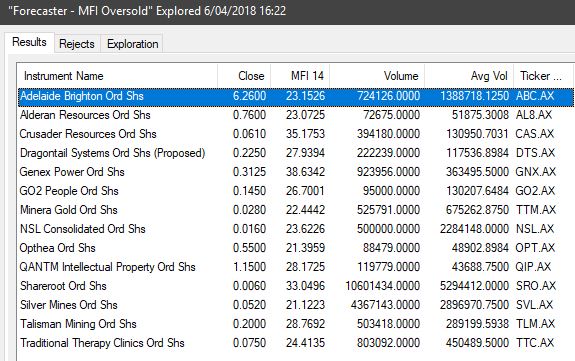Click the TTC.AX ticker cell
The width and height of the screenshot is (575, 361).
coord(535,343)
